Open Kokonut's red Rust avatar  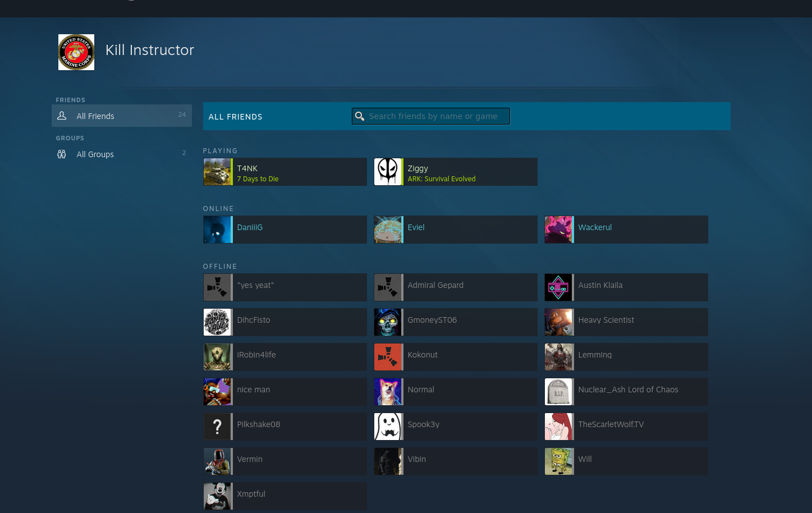(388, 357)
